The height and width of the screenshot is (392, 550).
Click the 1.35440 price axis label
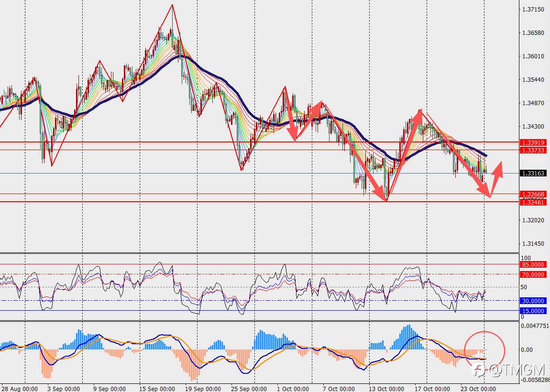click(x=533, y=80)
